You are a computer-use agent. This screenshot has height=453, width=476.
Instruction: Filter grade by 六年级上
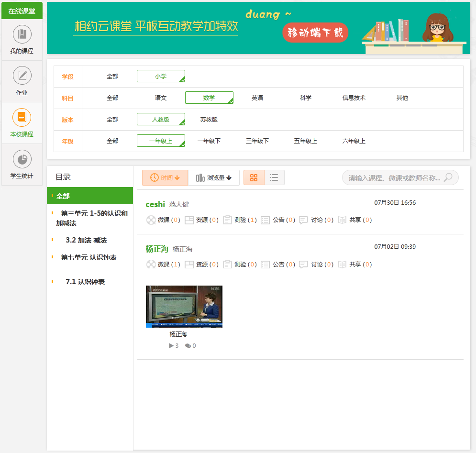click(354, 141)
